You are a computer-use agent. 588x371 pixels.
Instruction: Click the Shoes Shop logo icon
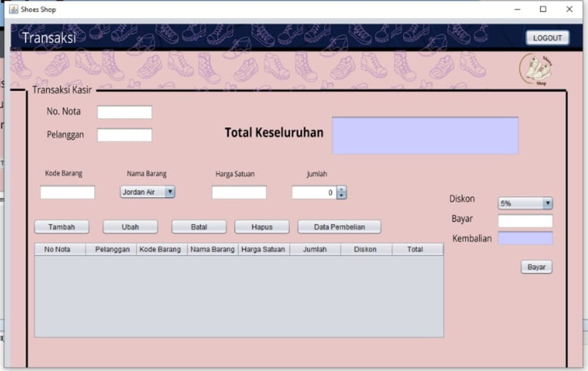point(536,71)
